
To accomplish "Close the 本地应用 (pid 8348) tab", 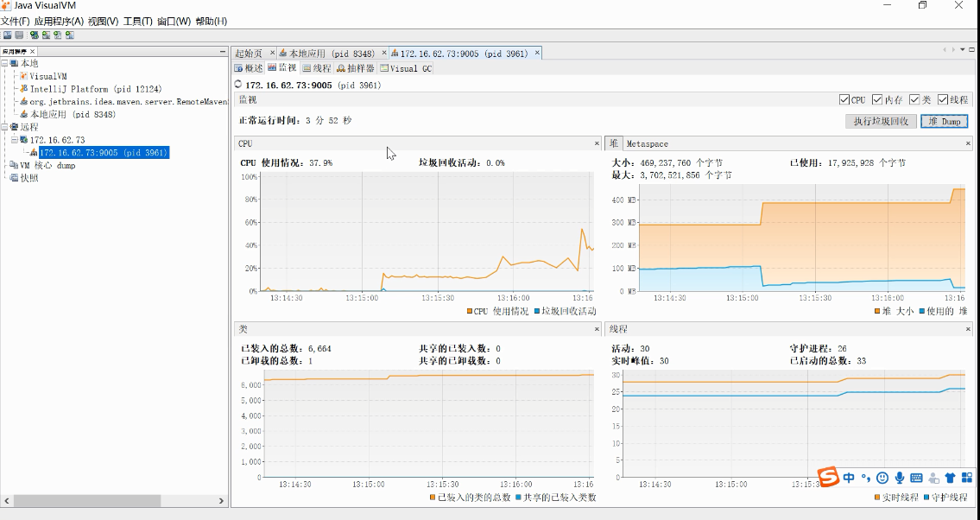I will [x=384, y=54].
